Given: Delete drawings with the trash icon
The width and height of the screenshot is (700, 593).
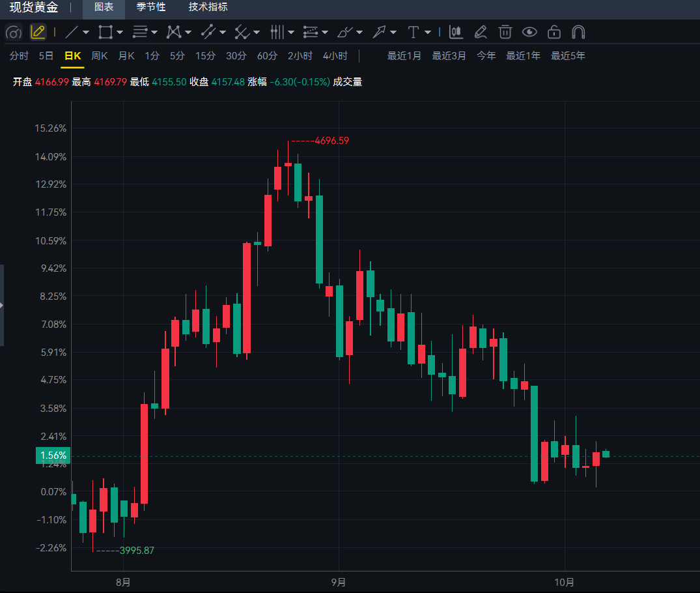Looking at the screenshot, I should pyautogui.click(x=505, y=32).
